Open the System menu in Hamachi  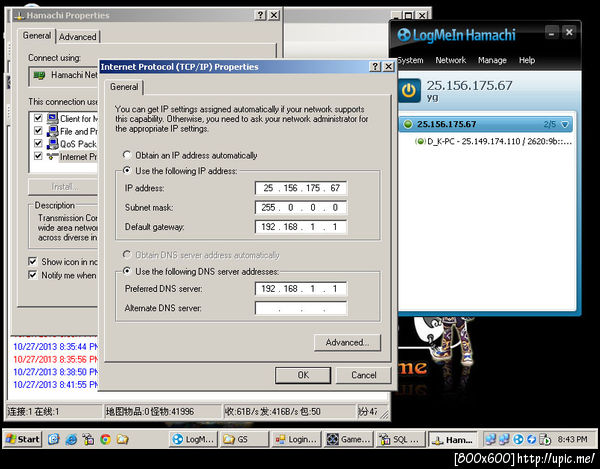click(410, 60)
